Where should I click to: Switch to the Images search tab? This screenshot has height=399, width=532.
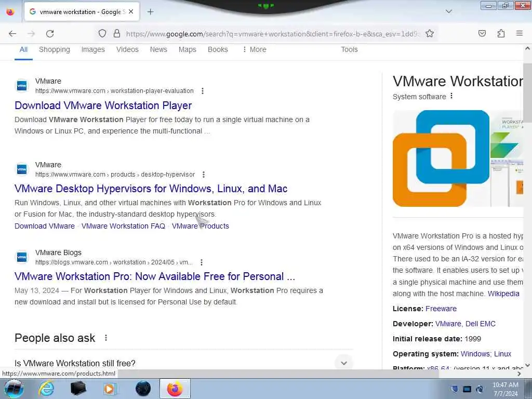pos(93,49)
